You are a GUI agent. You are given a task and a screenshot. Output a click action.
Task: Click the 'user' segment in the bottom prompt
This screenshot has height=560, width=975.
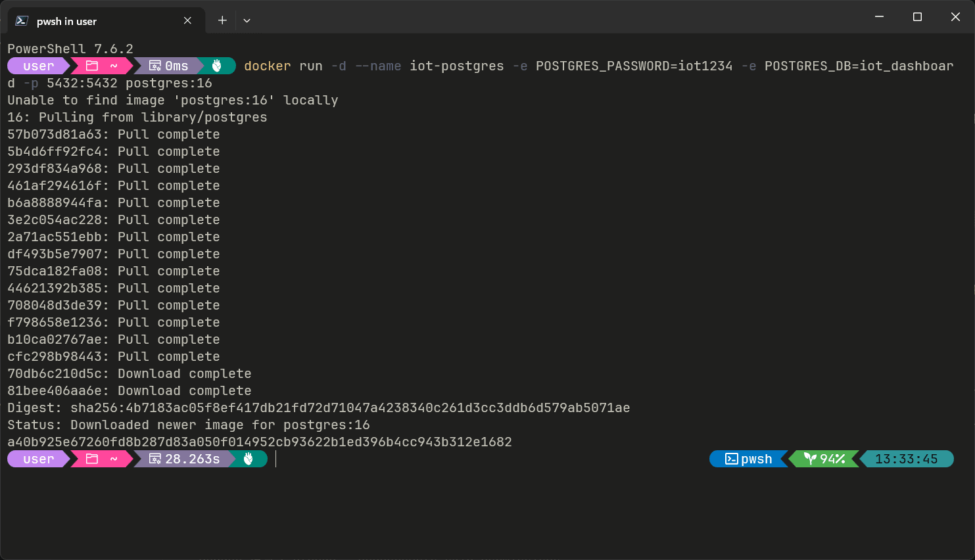(38, 459)
